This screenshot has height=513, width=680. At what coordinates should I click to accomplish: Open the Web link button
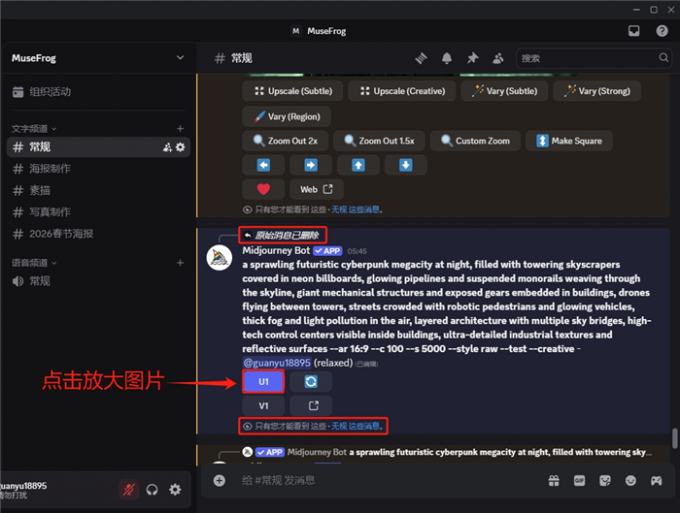click(x=317, y=189)
